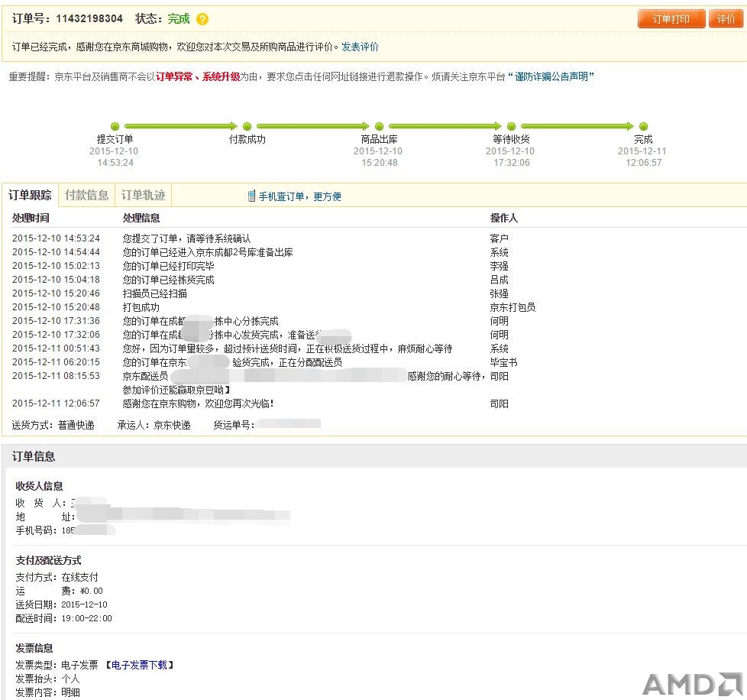This screenshot has height=700, width=747.
Task: Click operator name 京东打包员
Action: [x=513, y=307]
